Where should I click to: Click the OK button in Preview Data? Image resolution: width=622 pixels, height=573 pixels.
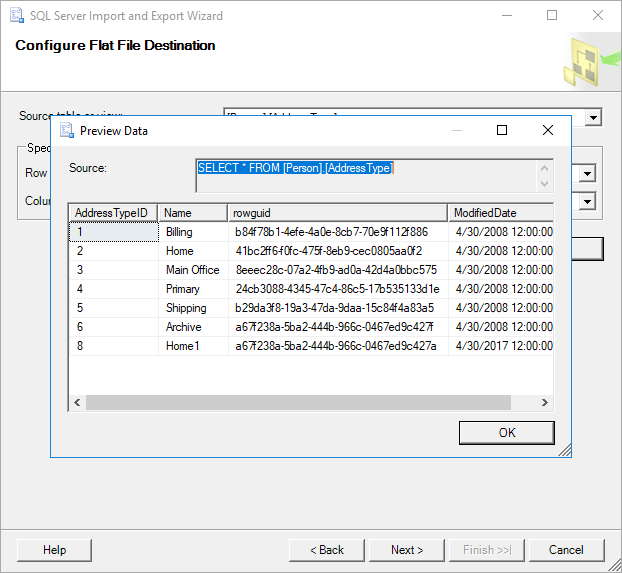(x=507, y=433)
